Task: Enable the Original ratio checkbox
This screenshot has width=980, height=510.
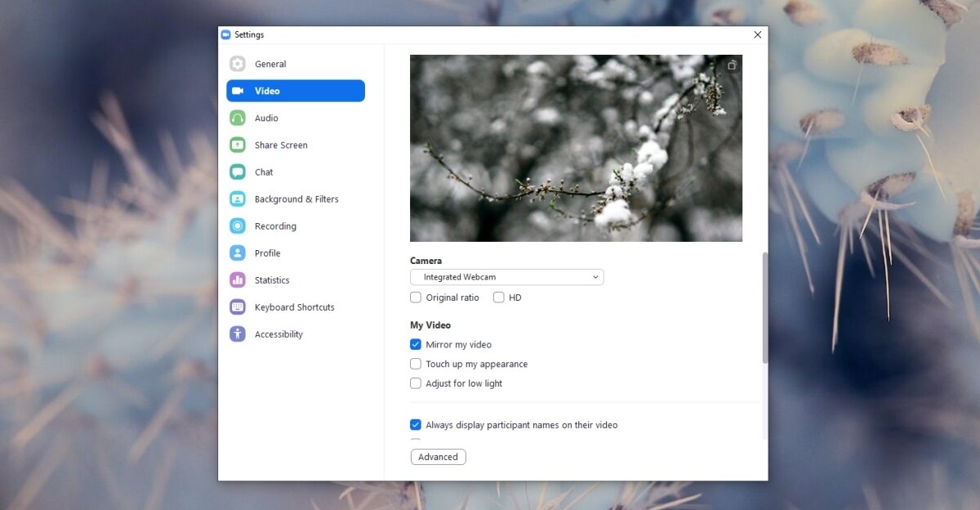Action: (415, 297)
